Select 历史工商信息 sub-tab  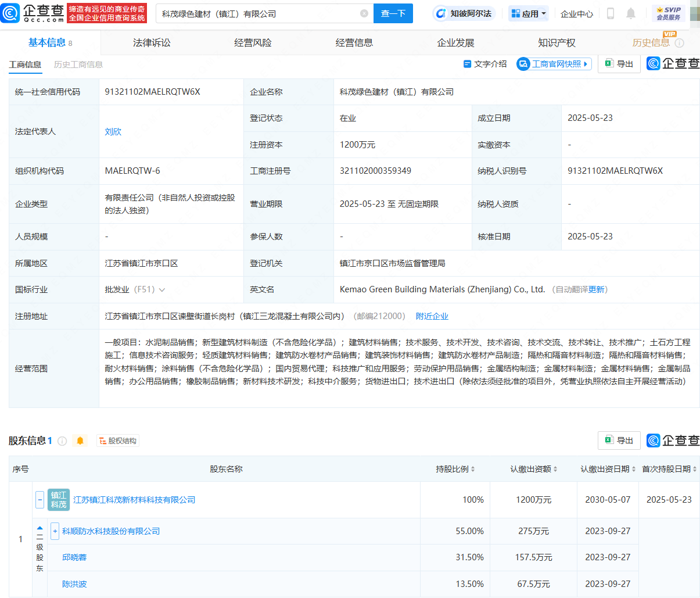[78, 65]
